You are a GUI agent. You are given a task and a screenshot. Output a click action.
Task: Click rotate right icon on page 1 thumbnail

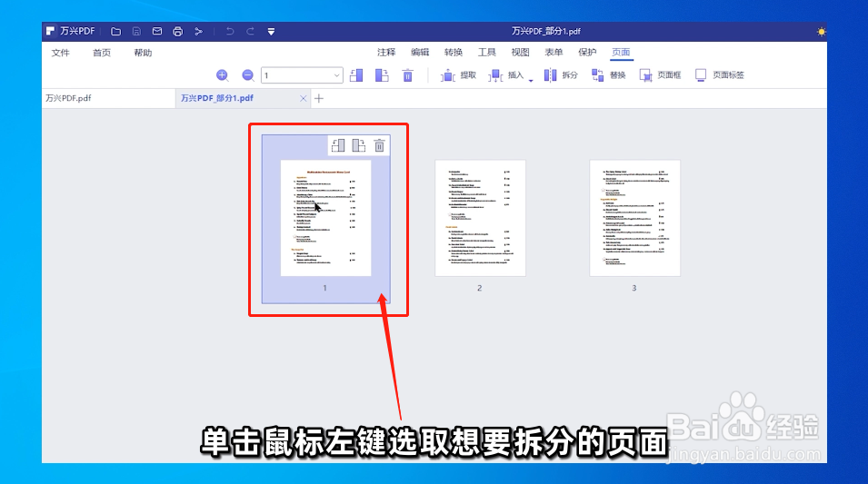pos(359,145)
